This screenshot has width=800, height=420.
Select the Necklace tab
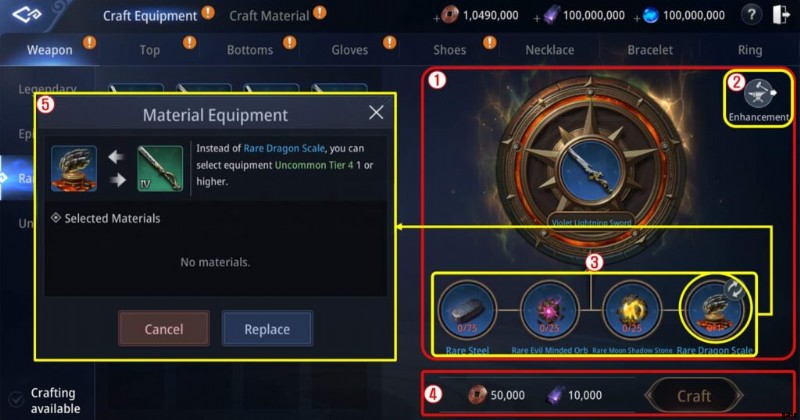coord(549,50)
